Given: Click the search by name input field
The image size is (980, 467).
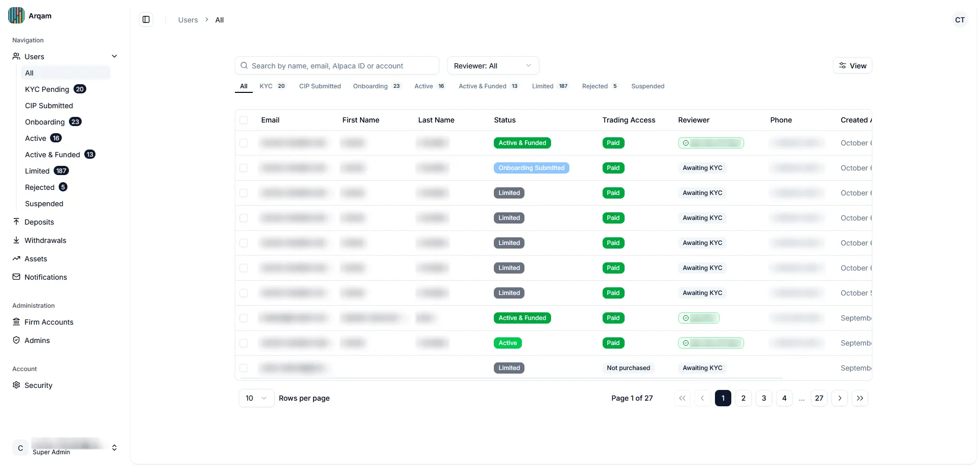Looking at the screenshot, I should point(337,65).
